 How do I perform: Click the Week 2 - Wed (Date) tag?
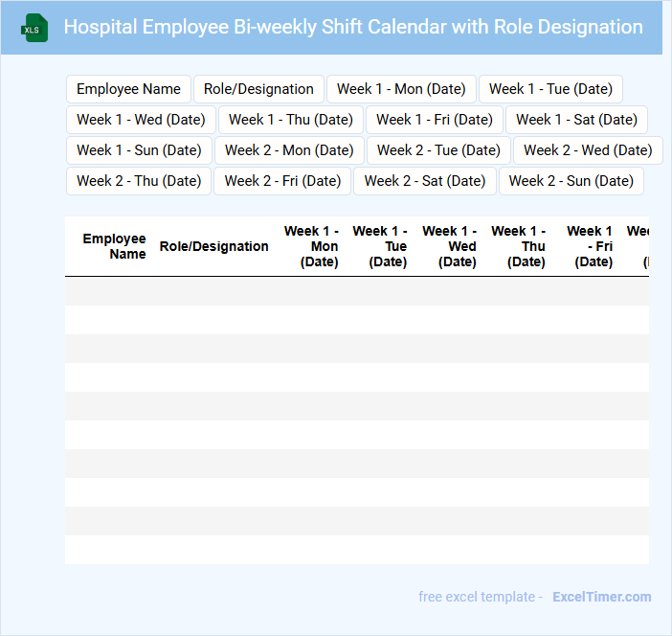588,150
